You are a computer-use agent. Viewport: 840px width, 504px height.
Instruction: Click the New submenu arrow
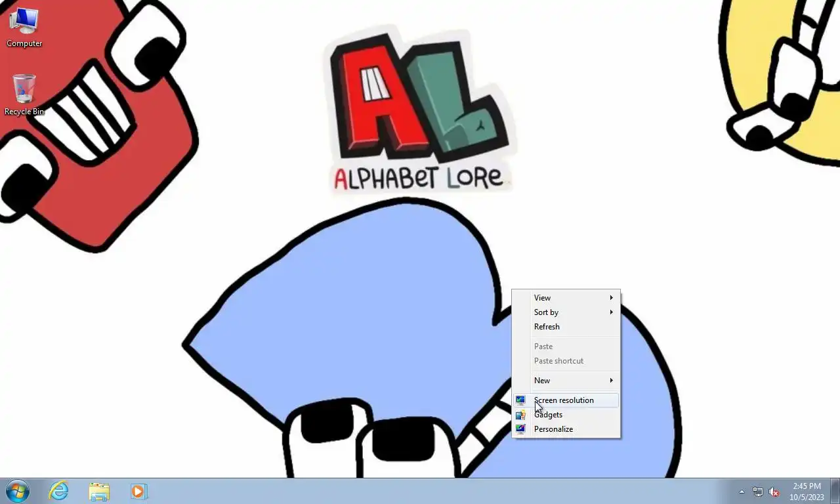click(x=611, y=381)
